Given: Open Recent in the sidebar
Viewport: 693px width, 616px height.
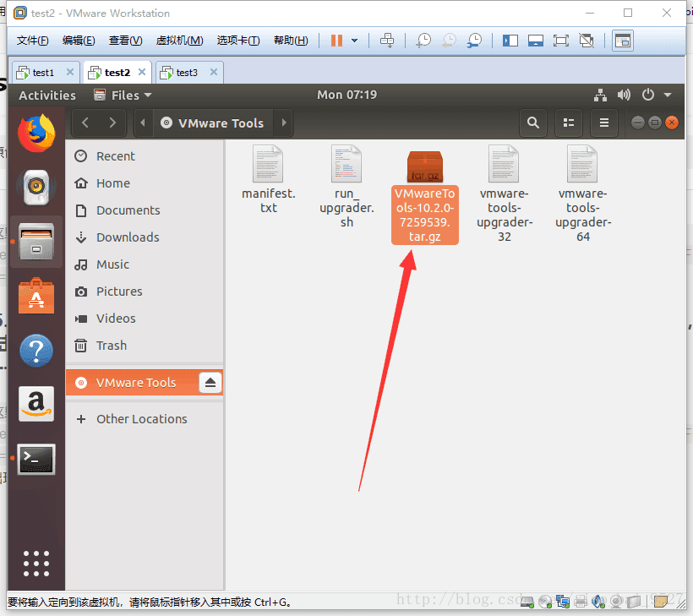Looking at the screenshot, I should click(x=145, y=156).
